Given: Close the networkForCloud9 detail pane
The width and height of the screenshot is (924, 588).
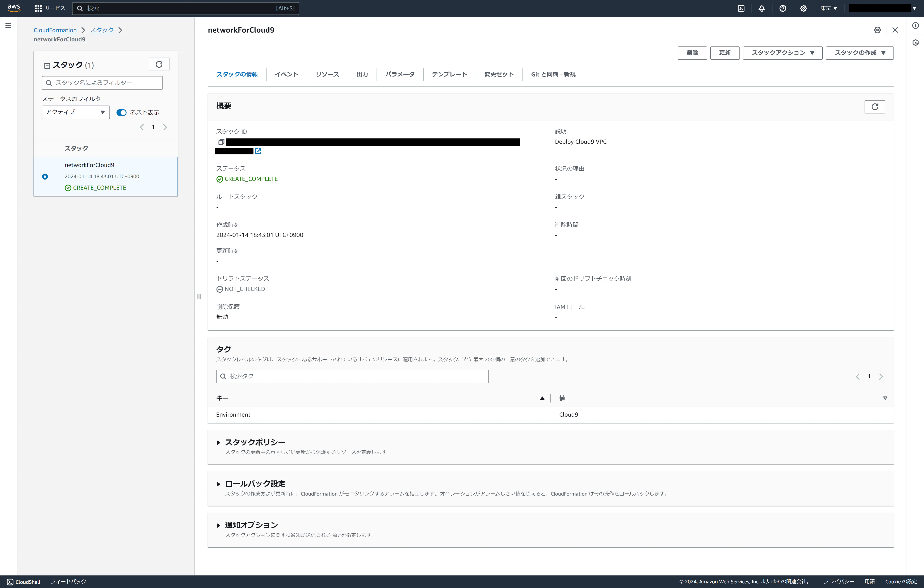Looking at the screenshot, I should pos(895,30).
